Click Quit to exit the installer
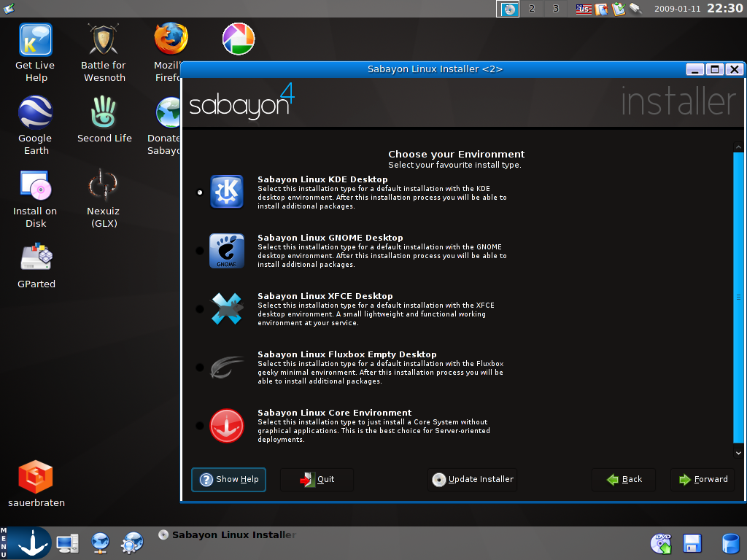The height and width of the screenshot is (560, 747). [317, 480]
